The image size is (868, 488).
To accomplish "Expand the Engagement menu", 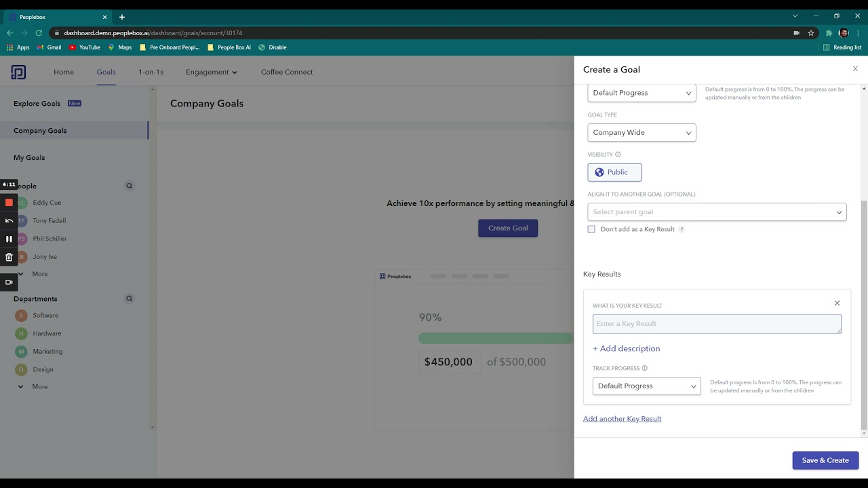I will (212, 72).
